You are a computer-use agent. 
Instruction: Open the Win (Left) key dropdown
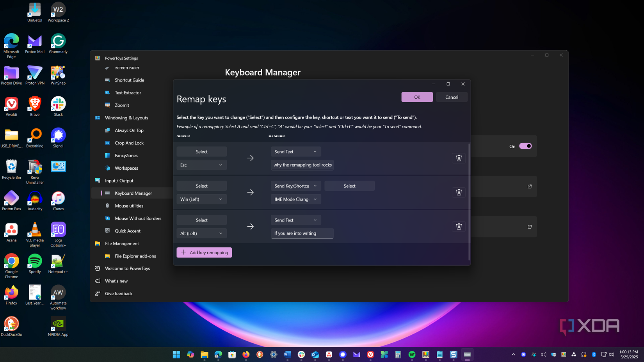201,199
